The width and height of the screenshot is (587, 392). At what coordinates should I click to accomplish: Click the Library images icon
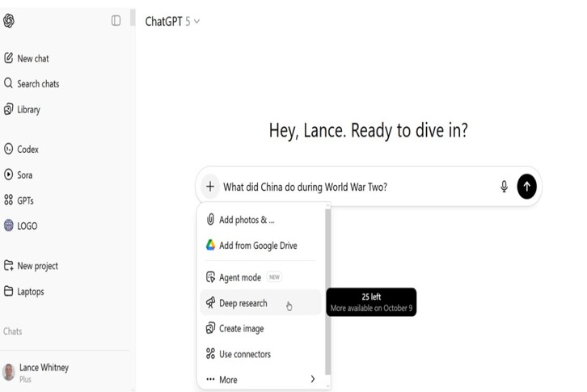[x=8, y=109]
